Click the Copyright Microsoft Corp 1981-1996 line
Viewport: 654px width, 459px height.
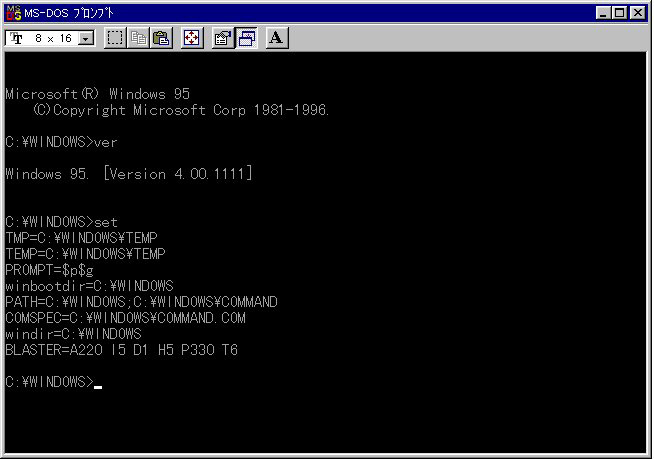[181, 110]
